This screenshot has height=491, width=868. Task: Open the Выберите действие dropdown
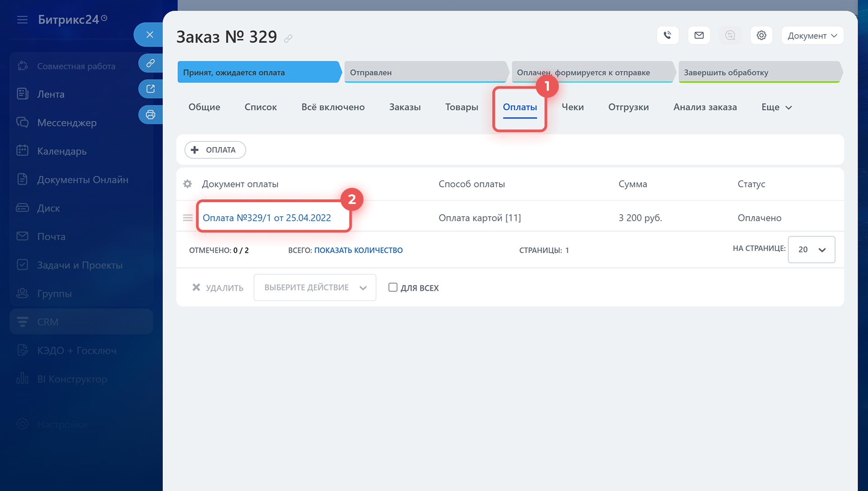(315, 288)
